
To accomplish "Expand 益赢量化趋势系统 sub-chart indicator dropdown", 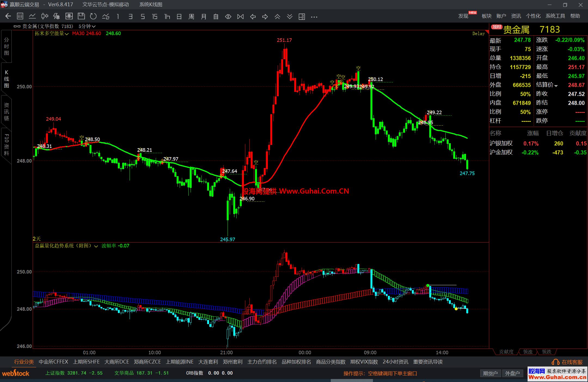I will pos(96,246).
